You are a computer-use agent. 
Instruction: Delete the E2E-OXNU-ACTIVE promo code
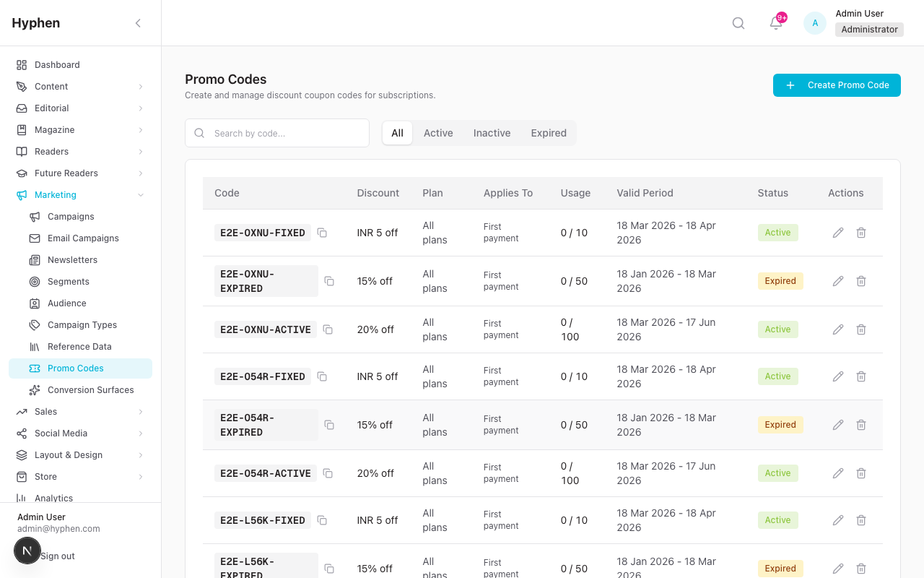861,329
